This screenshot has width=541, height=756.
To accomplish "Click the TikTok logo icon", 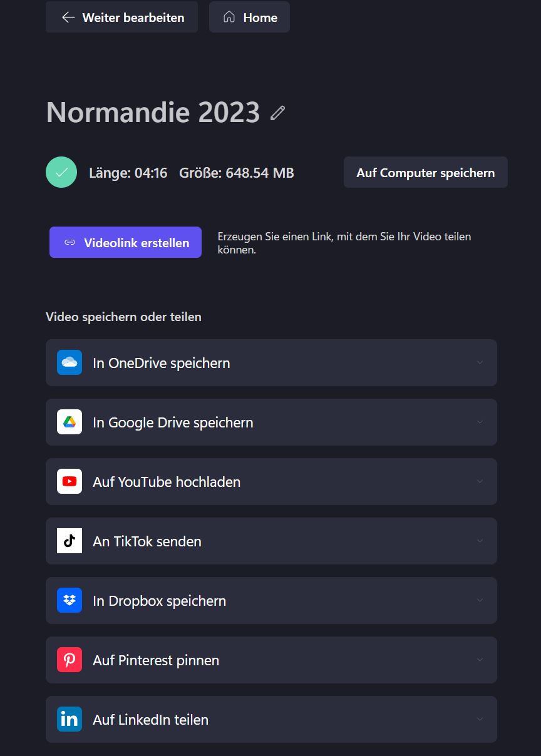I will [x=70, y=541].
